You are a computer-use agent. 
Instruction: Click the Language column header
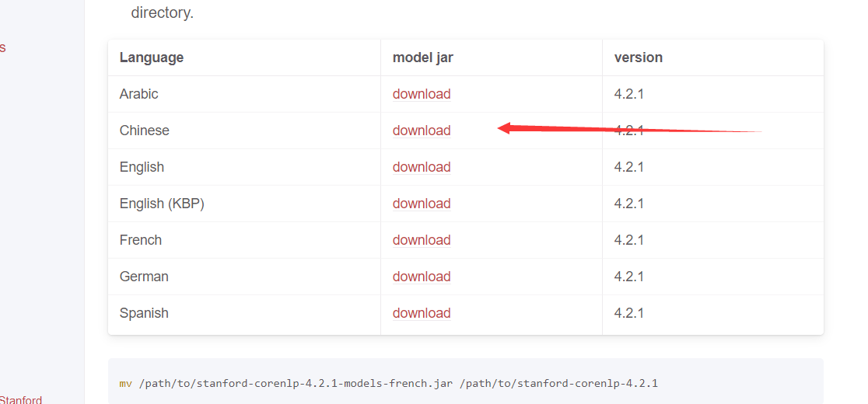[x=152, y=57]
